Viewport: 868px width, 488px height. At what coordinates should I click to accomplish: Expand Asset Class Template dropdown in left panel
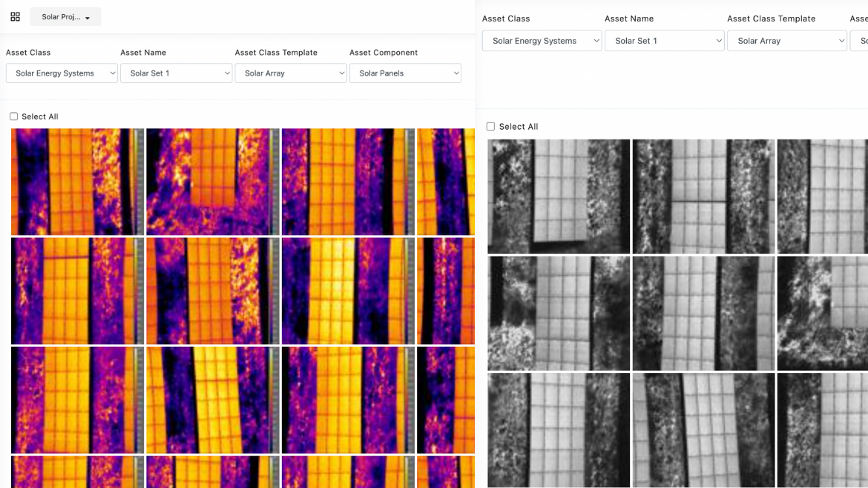291,73
